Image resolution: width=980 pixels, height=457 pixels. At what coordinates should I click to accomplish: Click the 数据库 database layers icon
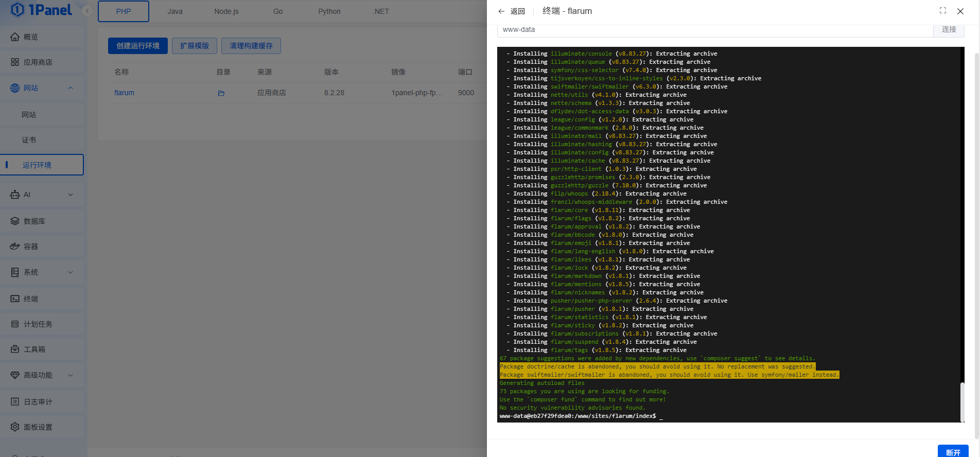point(15,221)
